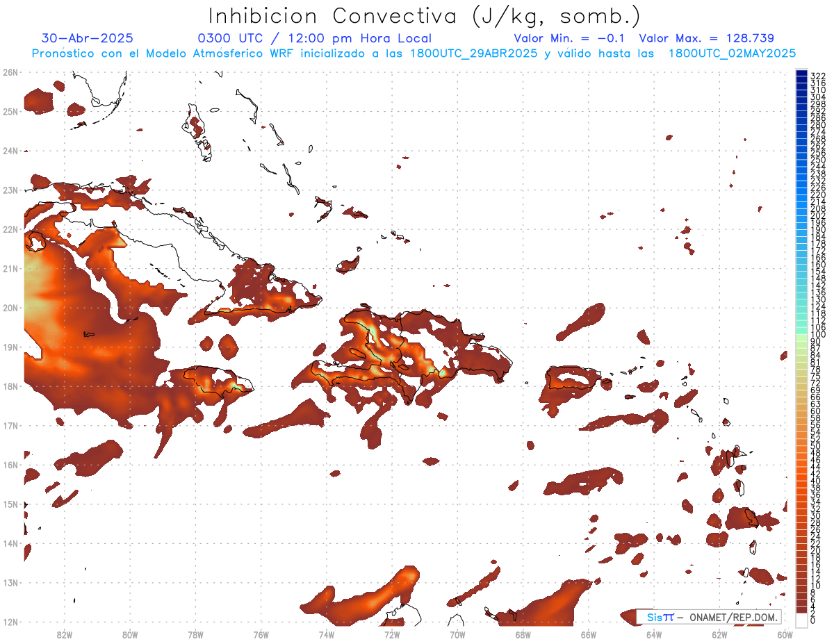Click the 25N latitude label
Screen dimensions: 834x644
point(10,111)
